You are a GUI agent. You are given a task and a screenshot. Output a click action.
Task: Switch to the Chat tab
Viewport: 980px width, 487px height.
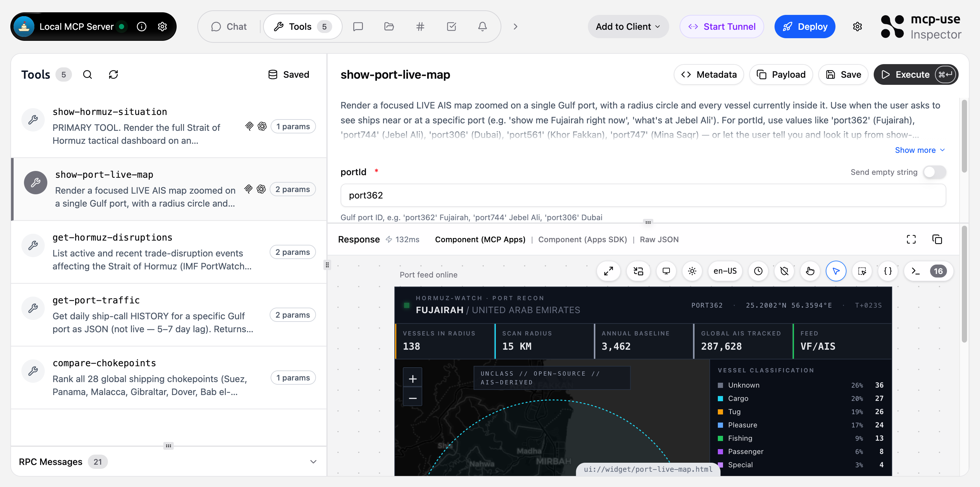point(229,27)
